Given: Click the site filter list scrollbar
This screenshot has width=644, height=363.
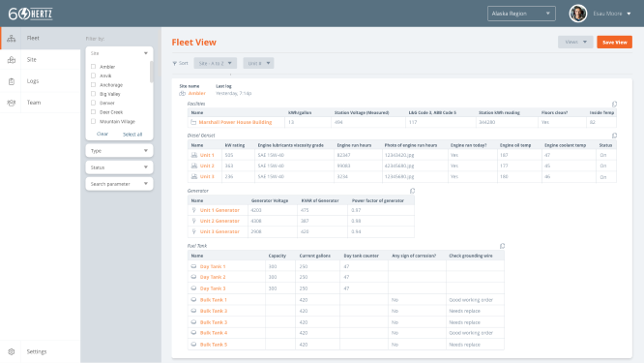Looking at the screenshot, I should point(151,72).
